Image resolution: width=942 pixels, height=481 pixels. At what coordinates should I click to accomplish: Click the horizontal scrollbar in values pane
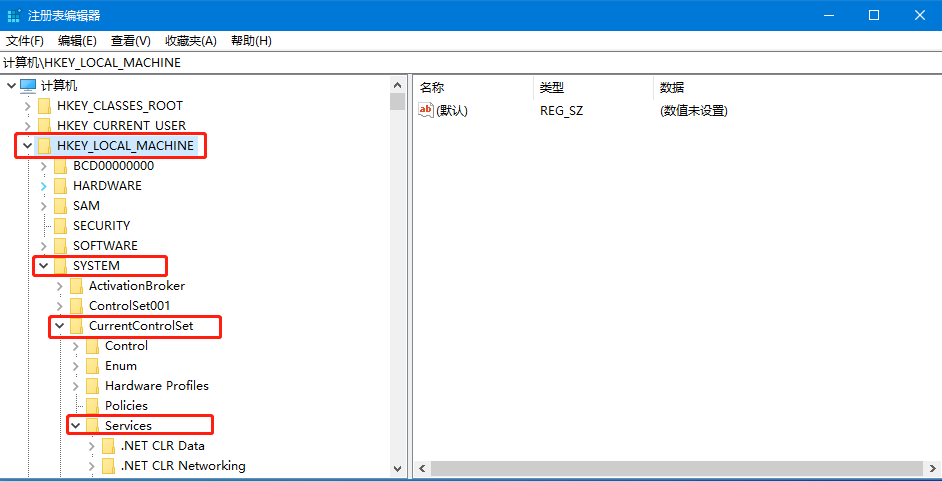(677, 468)
